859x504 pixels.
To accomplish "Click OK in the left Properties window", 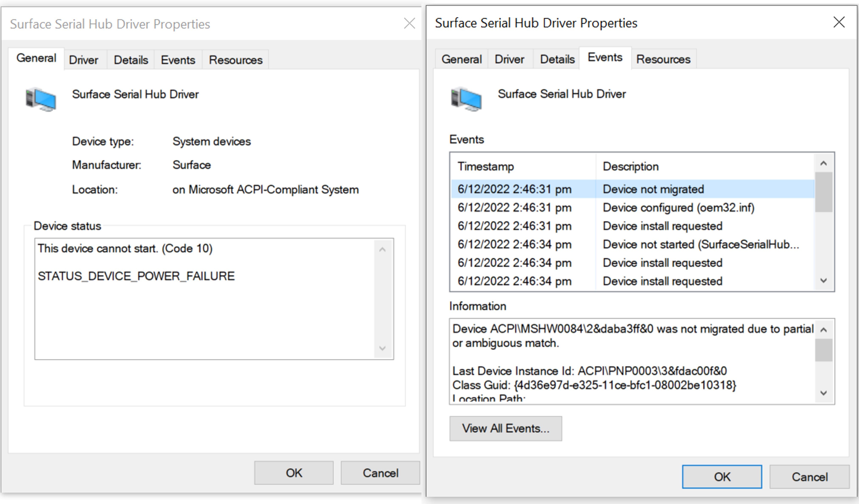I will (x=294, y=473).
